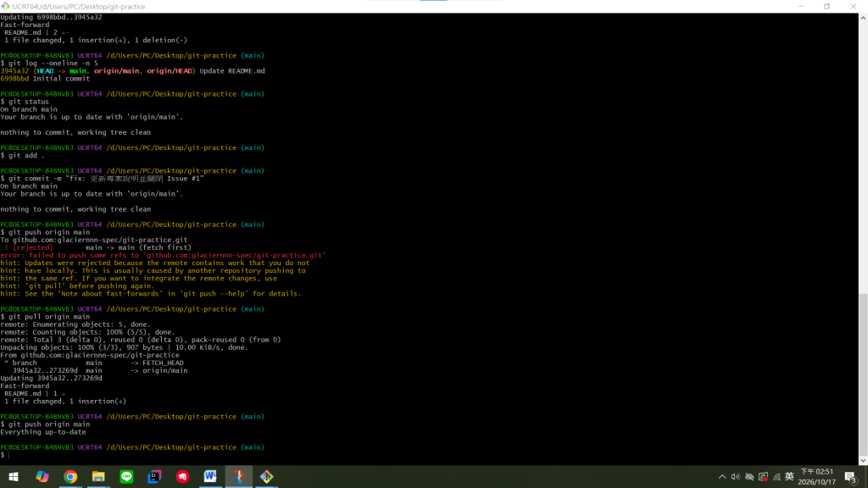Open the notification center with 3 alerts
The width and height of the screenshot is (868, 488).
click(x=851, y=477)
